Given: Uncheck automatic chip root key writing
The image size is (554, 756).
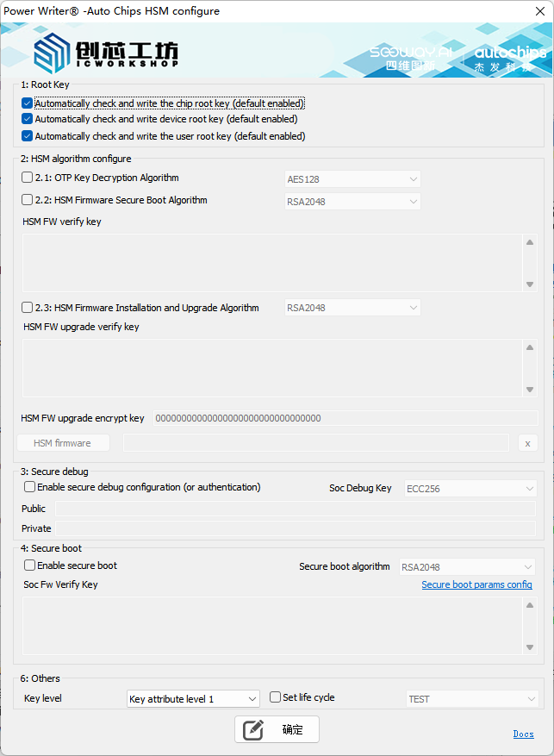Looking at the screenshot, I should (x=28, y=103).
